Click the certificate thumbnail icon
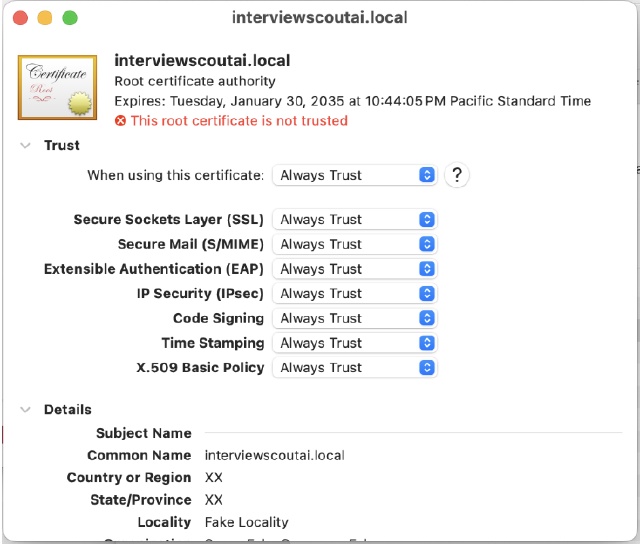The height and width of the screenshot is (544, 640). coord(57,88)
